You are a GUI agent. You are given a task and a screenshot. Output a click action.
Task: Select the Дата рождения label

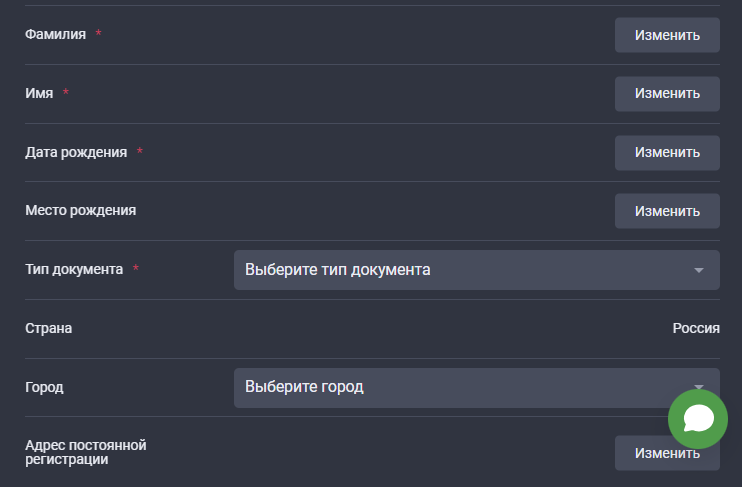click(x=76, y=152)
